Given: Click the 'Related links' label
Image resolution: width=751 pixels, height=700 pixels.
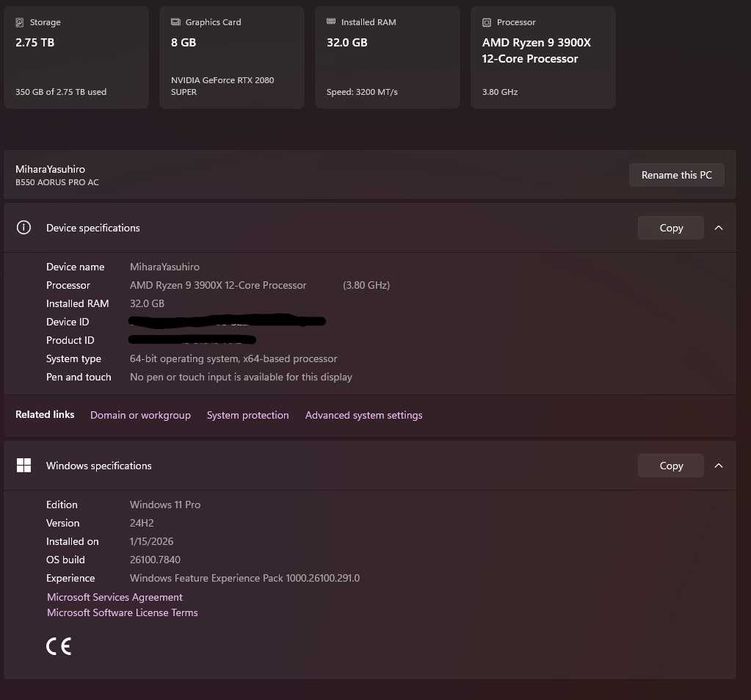Looking at the screenshot, I should click(45, 415).
